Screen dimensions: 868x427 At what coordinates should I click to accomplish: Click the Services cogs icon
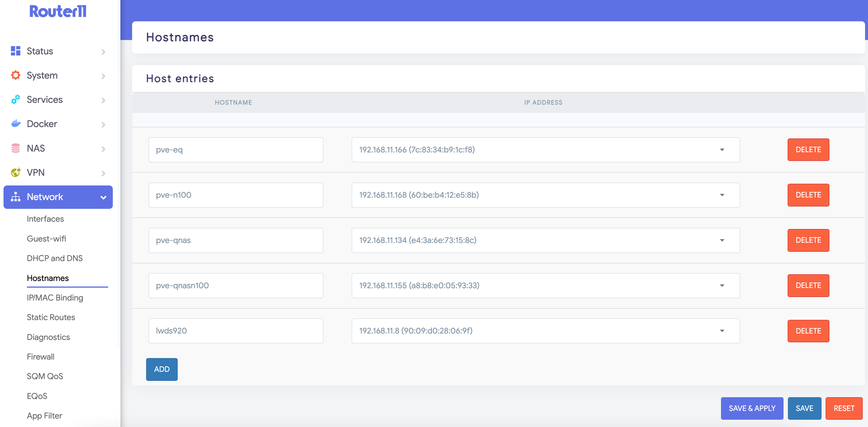pos(15,100)
